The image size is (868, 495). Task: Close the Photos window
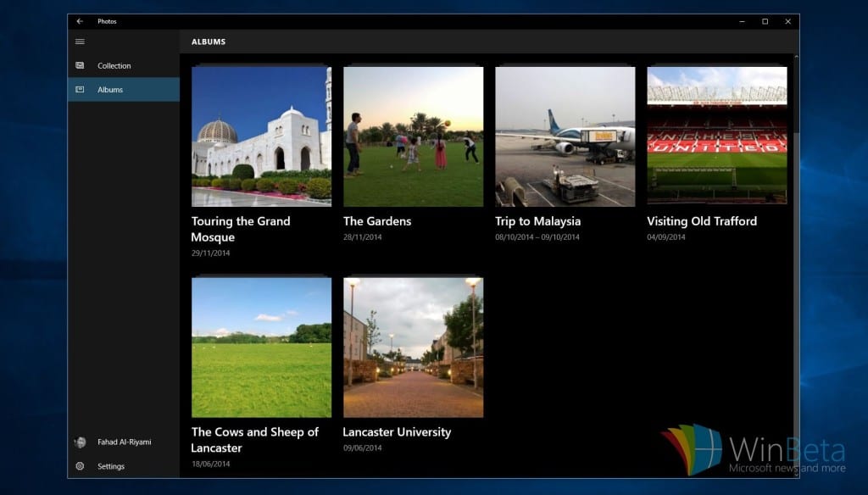point(787,21)
